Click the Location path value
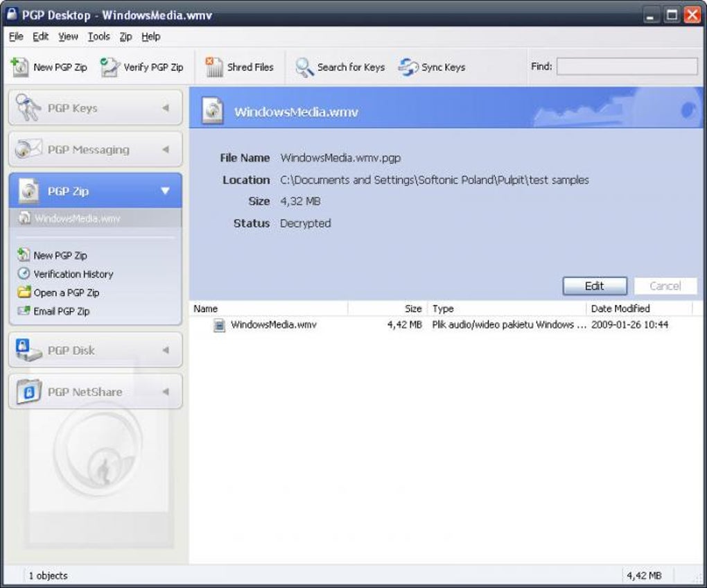 [x=434, y=180]
